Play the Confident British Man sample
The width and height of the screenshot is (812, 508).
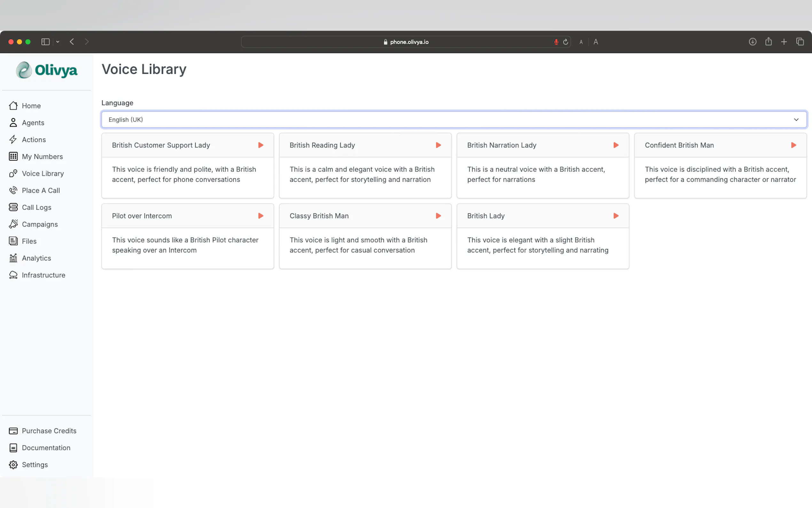click(793, 145)
